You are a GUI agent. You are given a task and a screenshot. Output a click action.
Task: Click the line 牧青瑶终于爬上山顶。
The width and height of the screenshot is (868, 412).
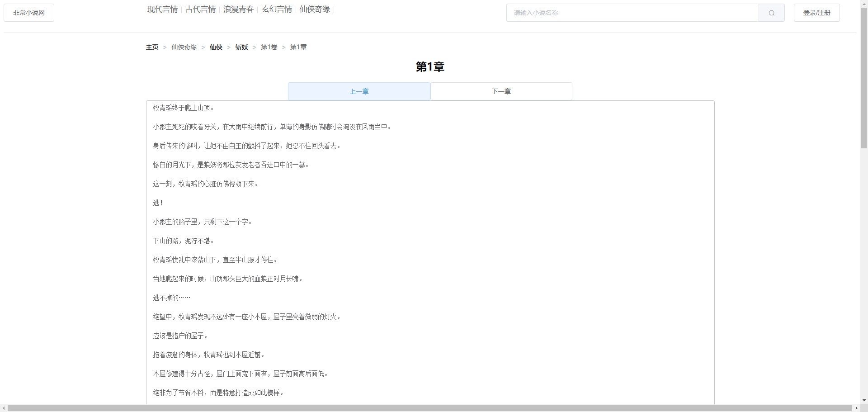184,108
